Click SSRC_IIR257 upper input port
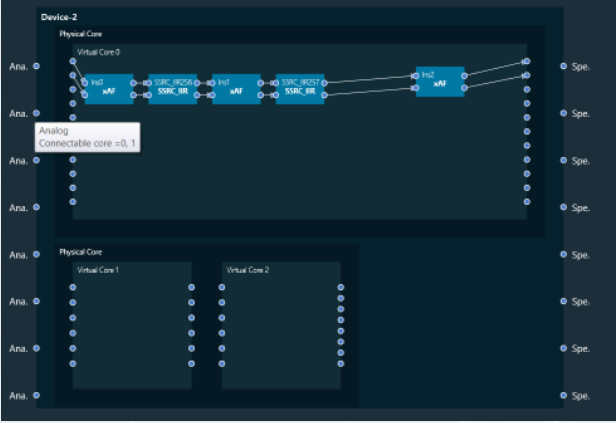Viewport: 616px width, 423px height. pos(276,83)
